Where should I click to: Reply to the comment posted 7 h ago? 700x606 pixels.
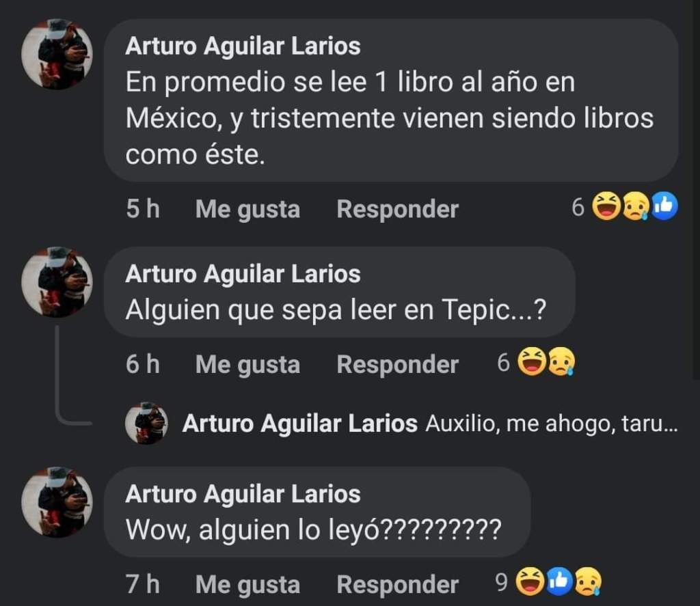tap(397, 584)
